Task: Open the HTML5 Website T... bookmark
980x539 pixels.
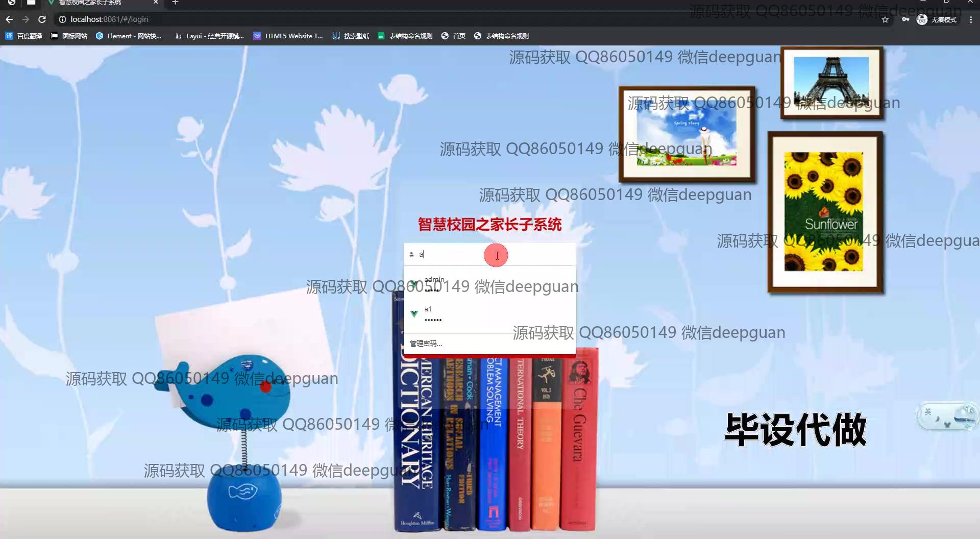Action: 288,36
